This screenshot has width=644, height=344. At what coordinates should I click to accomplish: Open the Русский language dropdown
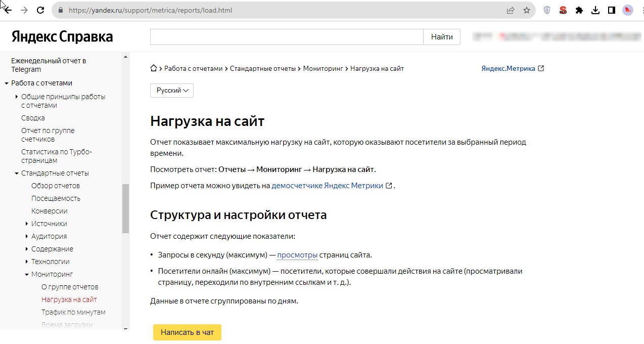click(172, 91)
